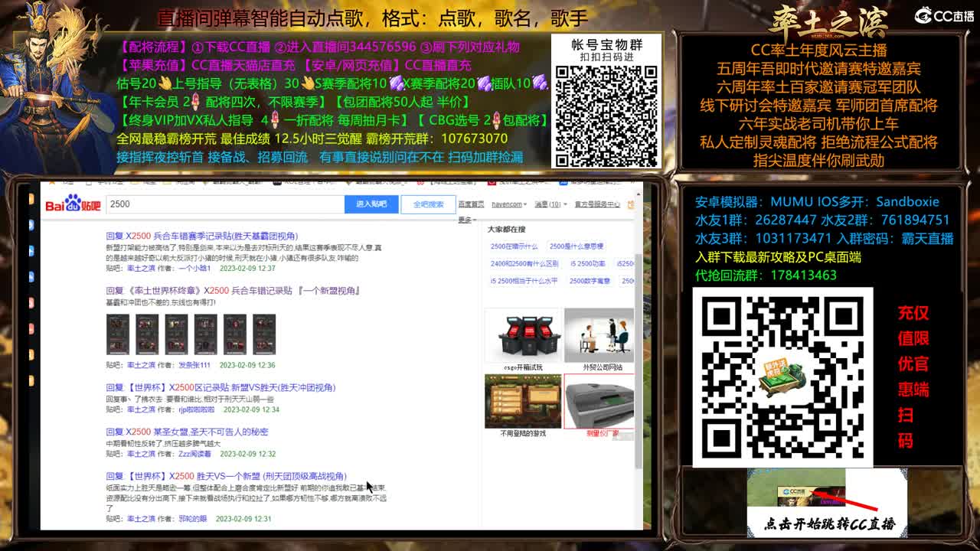
Task: Click the CC直播 logo at top right
Action: coord(944,15)
